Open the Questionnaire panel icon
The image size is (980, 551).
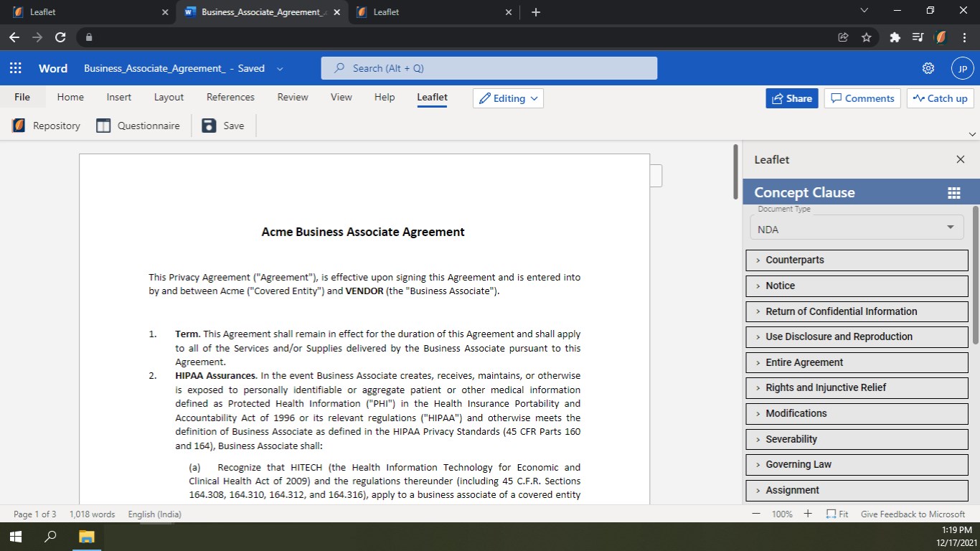103,126
